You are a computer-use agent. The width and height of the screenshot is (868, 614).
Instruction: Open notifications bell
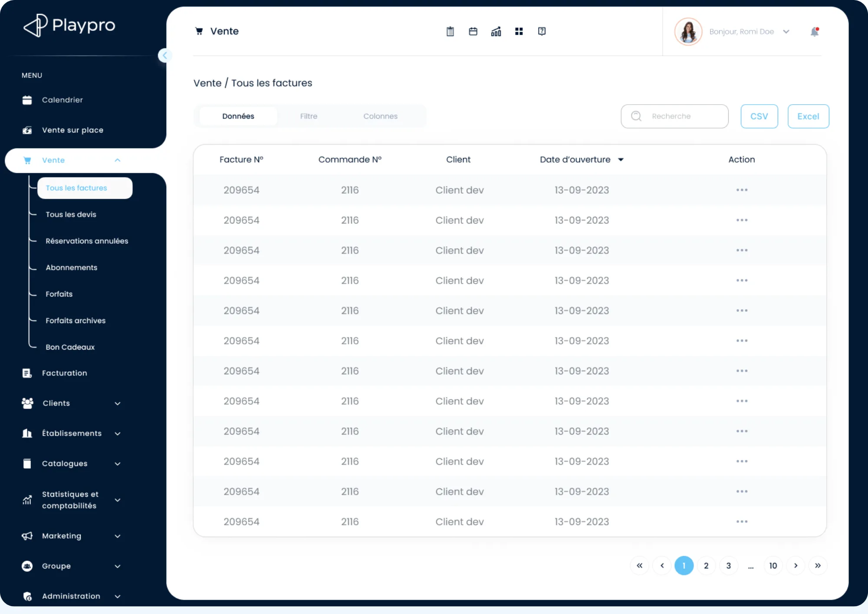pos(815,32)
